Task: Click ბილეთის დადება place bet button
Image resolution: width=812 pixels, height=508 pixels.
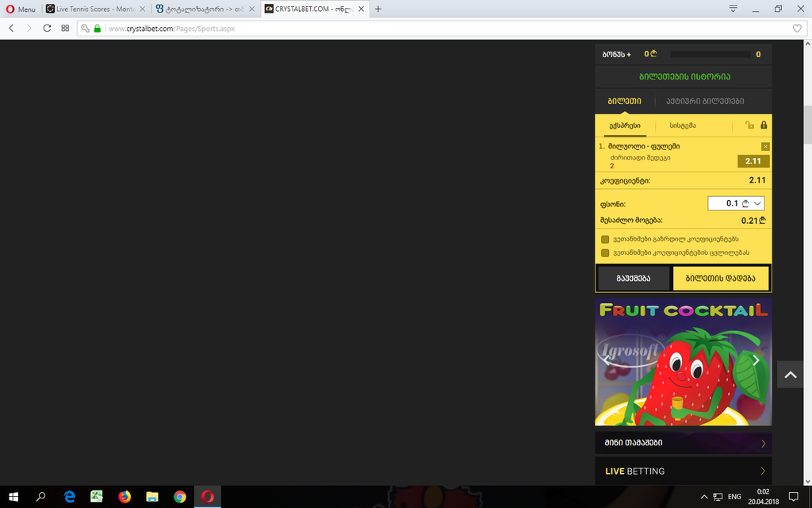Action: [720, 279]
